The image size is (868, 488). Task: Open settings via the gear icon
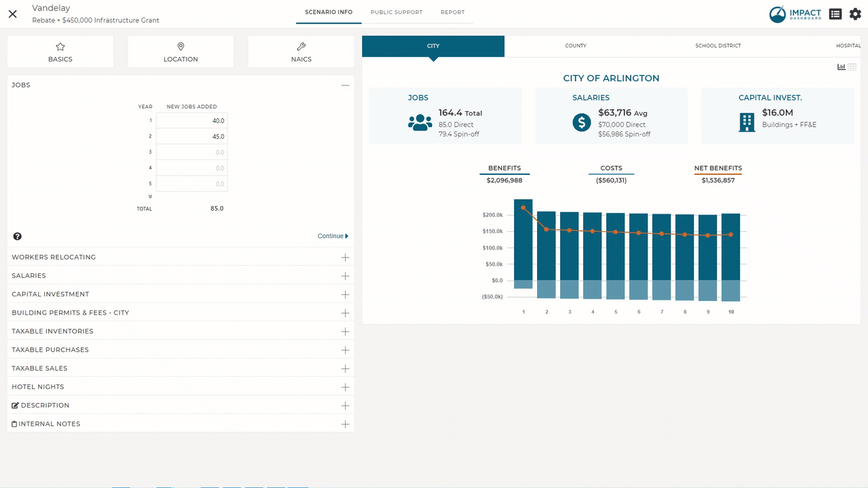point(855,14)
